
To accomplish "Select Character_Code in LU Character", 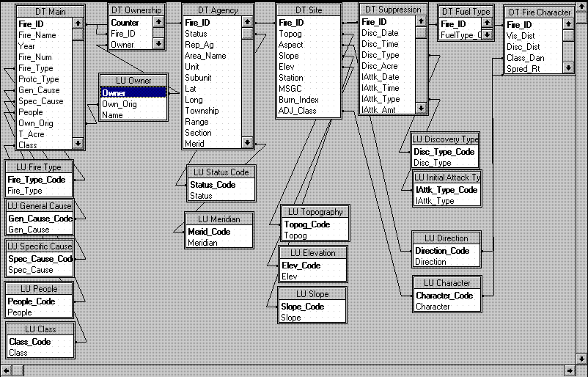I will [x=444, y=296].
